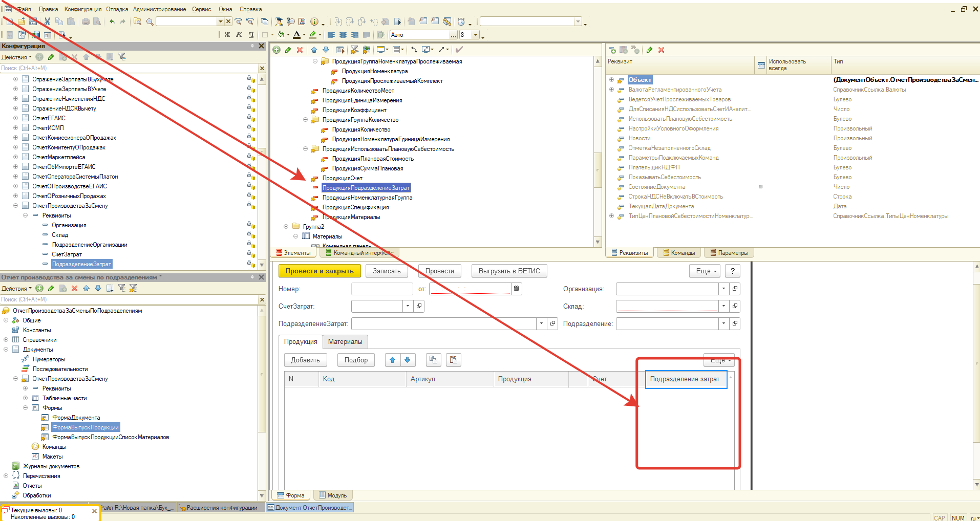This screenshot has width=980, height=521.
Task: Toggle bold Ж formatting button
Action: (x=227, y=35)
